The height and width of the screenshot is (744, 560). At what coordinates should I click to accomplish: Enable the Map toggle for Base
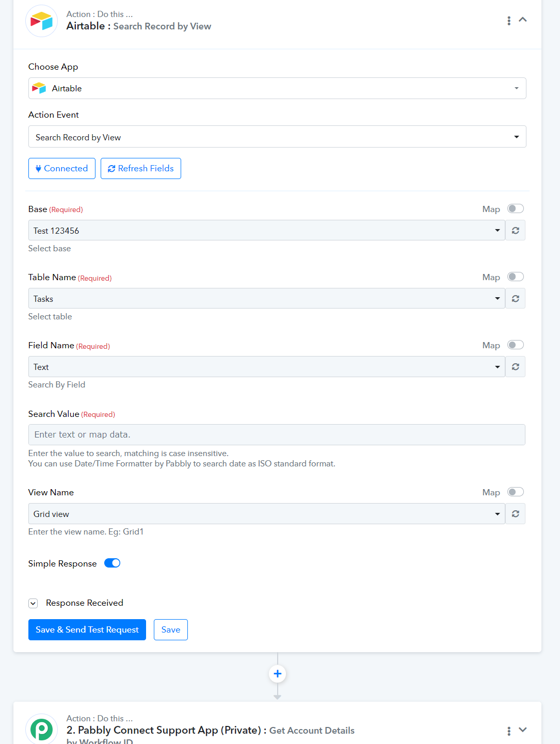[x=515, y=208]
